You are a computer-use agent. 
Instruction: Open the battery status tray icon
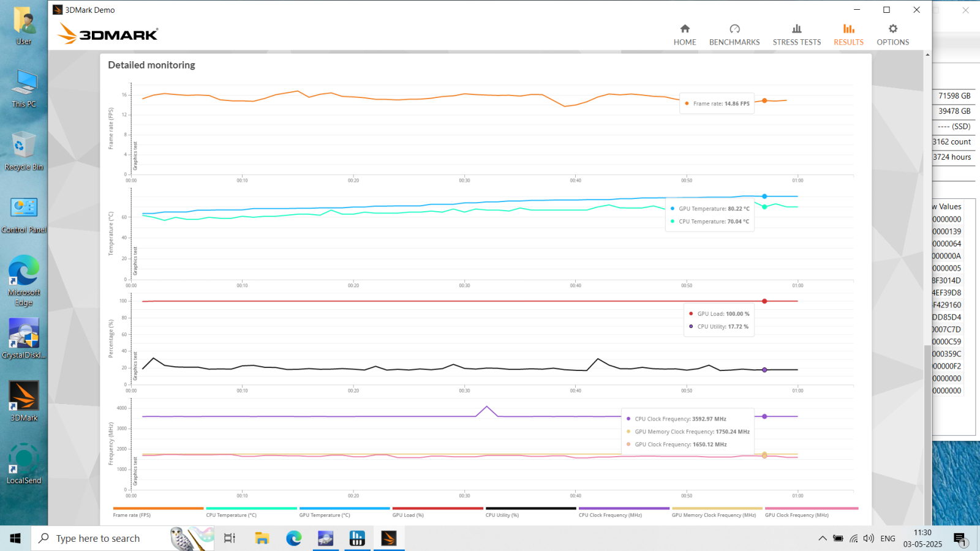pyautogui.click(x=838, y=538)
